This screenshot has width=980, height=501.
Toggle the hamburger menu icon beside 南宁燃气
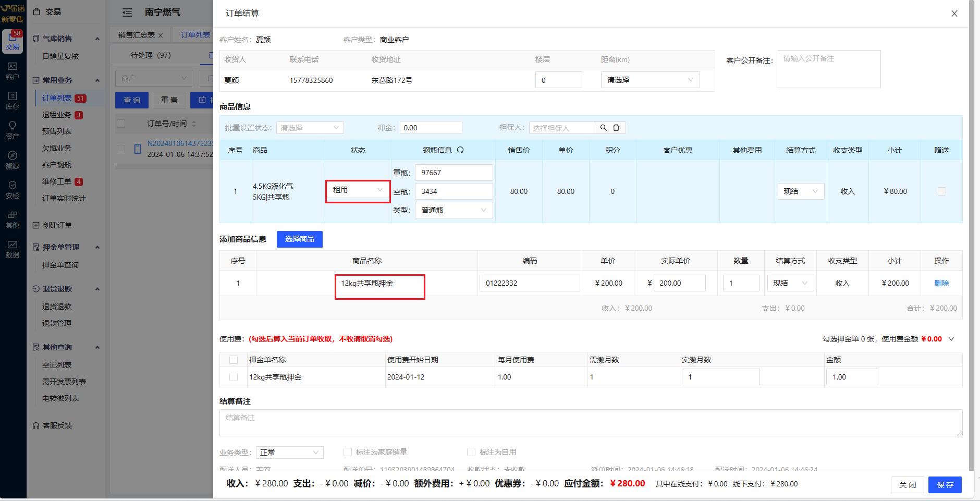click(x=127, y=13)
